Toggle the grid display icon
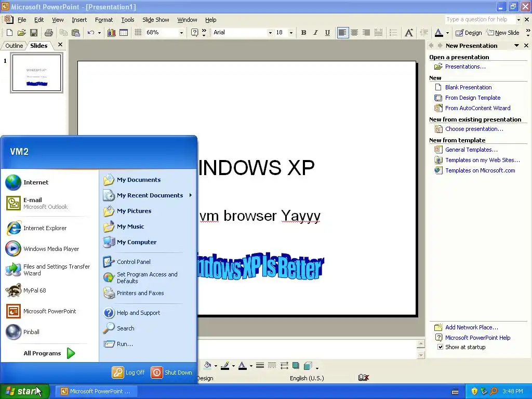The height and width of the screenshot is (399, 532). [x=138, y=33]
